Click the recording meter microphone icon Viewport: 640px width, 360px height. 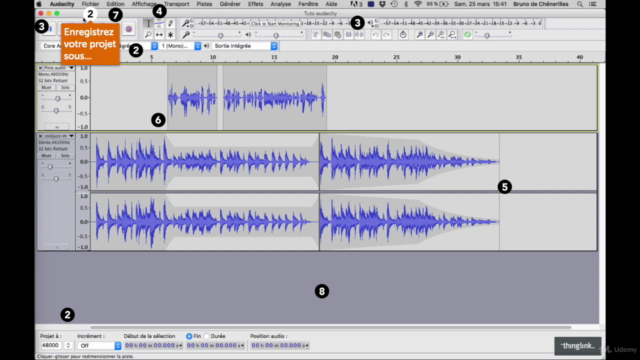[x=186, y=23]
